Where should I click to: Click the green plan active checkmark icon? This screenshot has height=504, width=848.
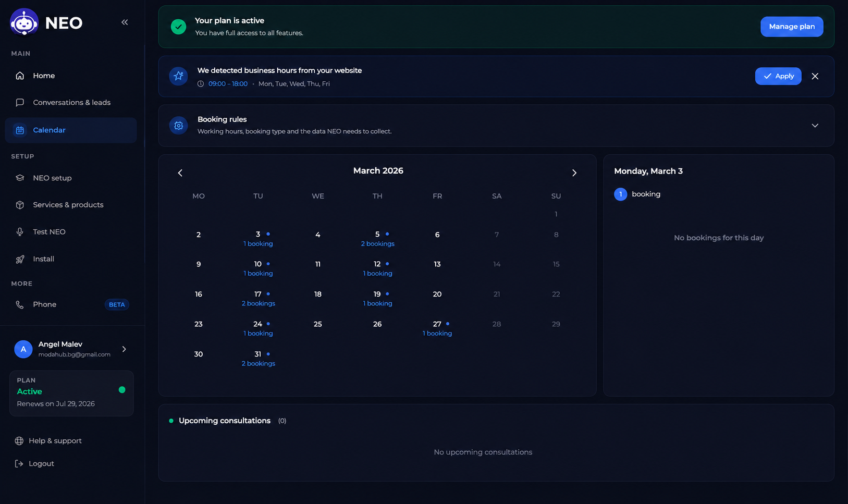pyautogui.click(x=178, y=27)
